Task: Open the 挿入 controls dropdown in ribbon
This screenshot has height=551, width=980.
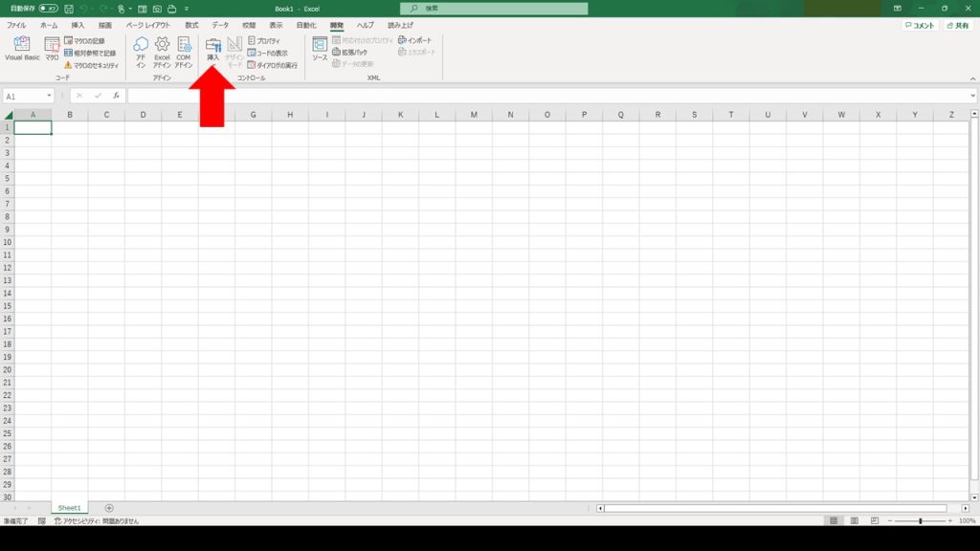Action: [x=213, y=50]
